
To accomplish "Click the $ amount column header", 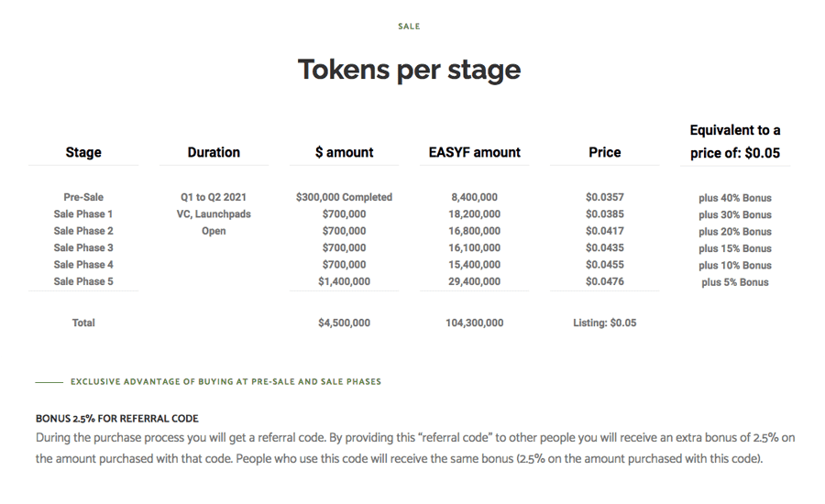I will (x=344, y=152).
